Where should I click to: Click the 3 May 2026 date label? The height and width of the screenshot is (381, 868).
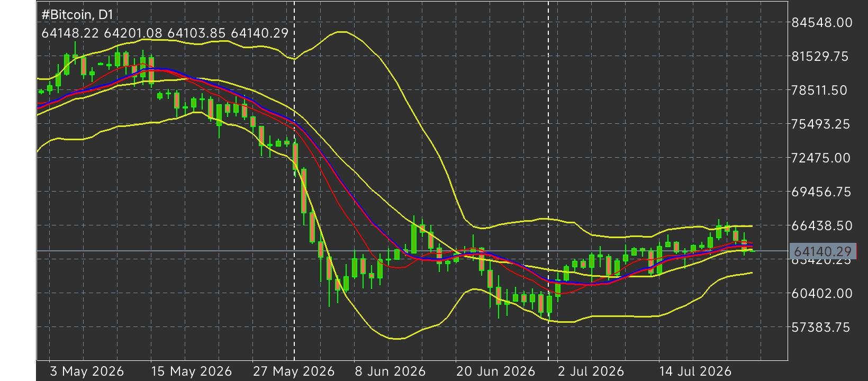(87, 371)
